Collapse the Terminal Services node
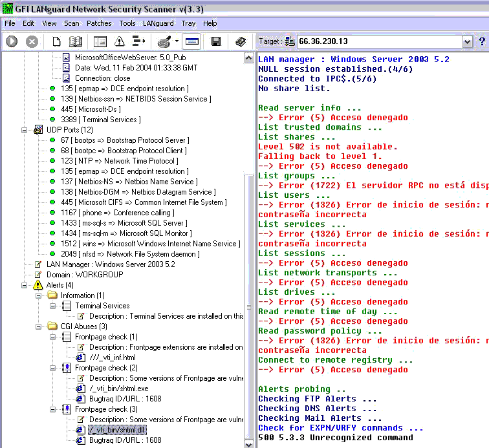 tap(52, 306)
